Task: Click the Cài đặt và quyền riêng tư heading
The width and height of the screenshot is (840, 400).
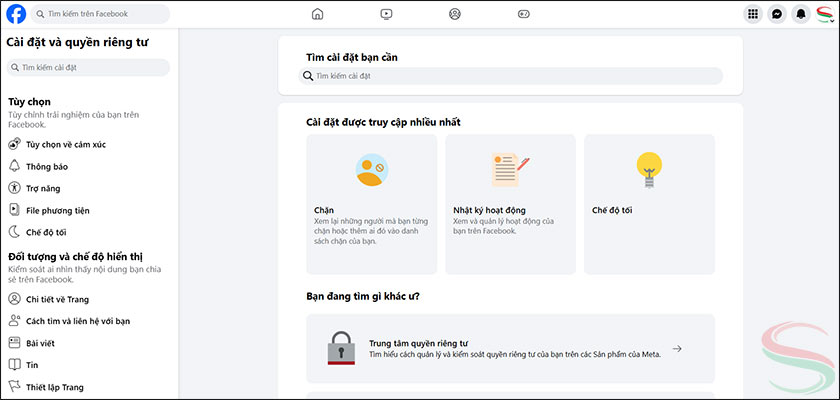Action: coord(78,42)
